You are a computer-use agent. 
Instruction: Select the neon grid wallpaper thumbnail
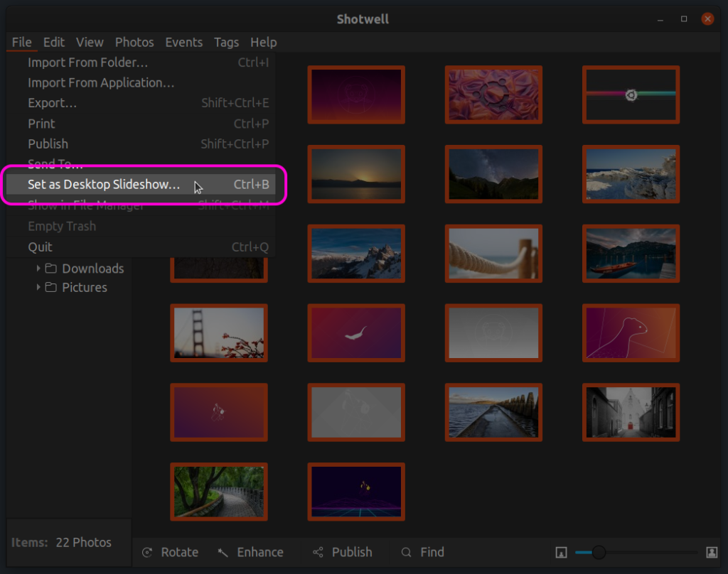tap(356, 492)
